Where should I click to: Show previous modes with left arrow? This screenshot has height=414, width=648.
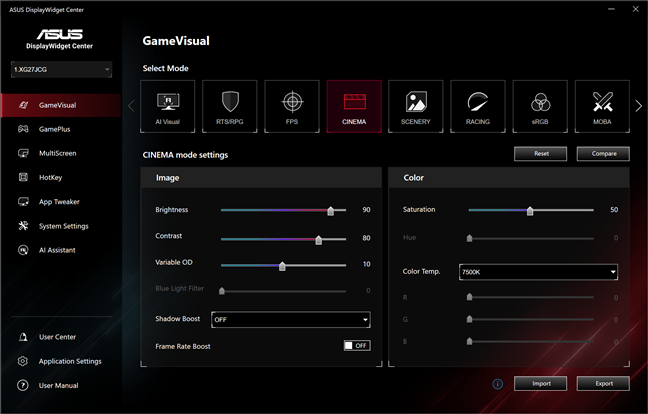click(131, 106)
